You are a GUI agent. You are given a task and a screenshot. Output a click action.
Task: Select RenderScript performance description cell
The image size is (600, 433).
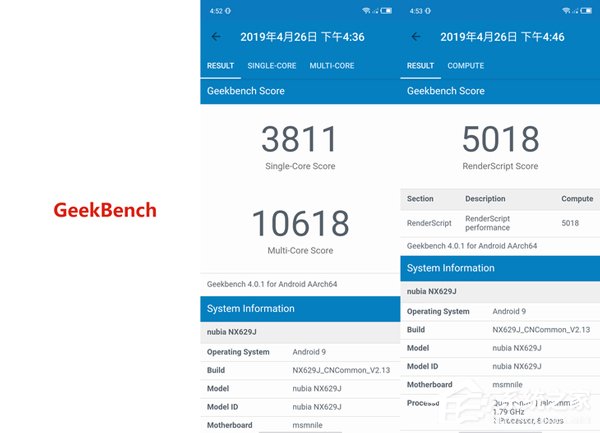pyautogui.click(x=488, y=223)
